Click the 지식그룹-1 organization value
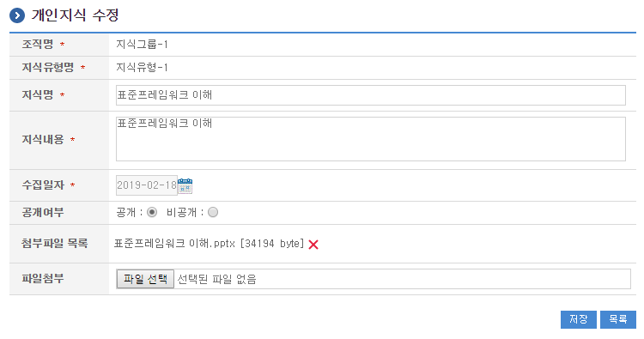 click(142, 45)
